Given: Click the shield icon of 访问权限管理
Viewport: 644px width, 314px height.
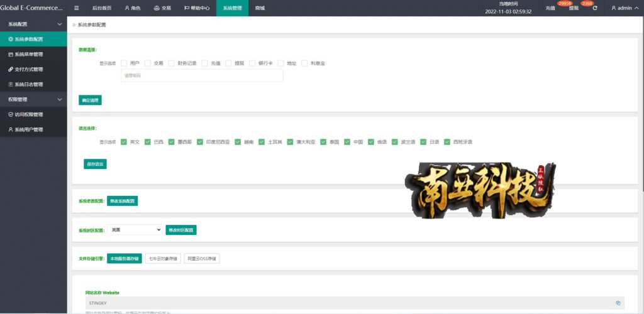Looking at the screenshot, I should tap(11, 114).
